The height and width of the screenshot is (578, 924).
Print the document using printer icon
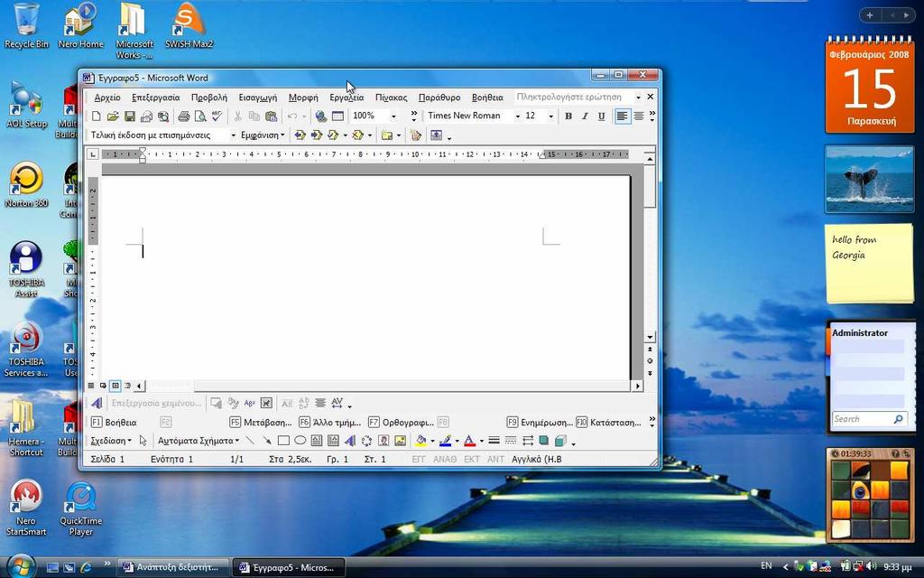tap(184, 117)
